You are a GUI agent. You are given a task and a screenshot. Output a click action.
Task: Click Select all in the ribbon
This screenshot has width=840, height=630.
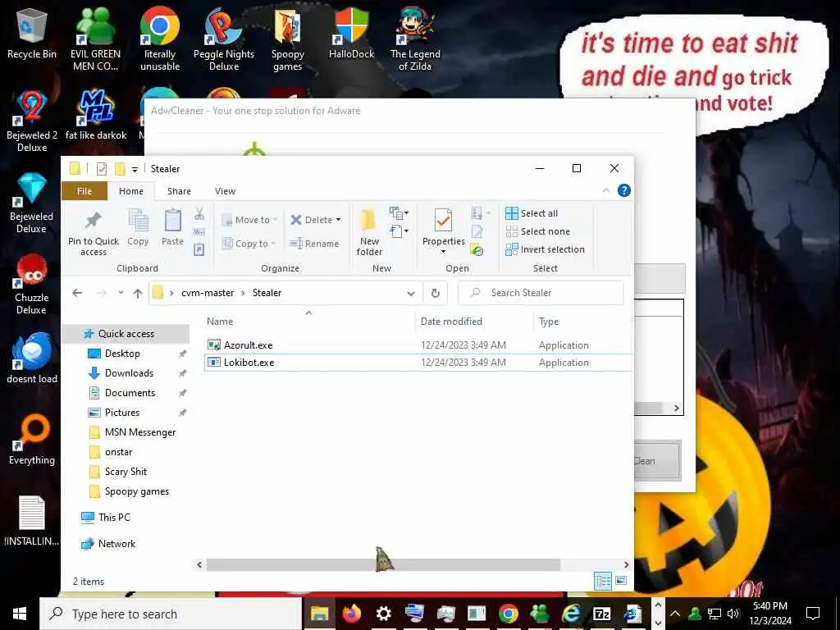pos(532,213)
